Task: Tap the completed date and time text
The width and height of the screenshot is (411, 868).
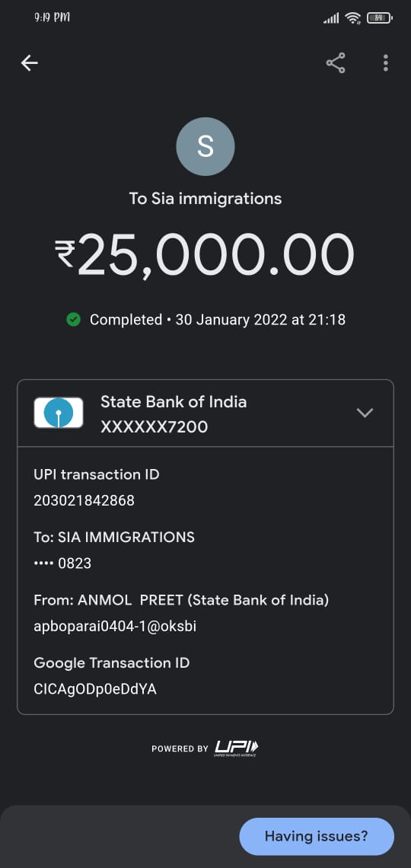Action: tap(260, 320)
